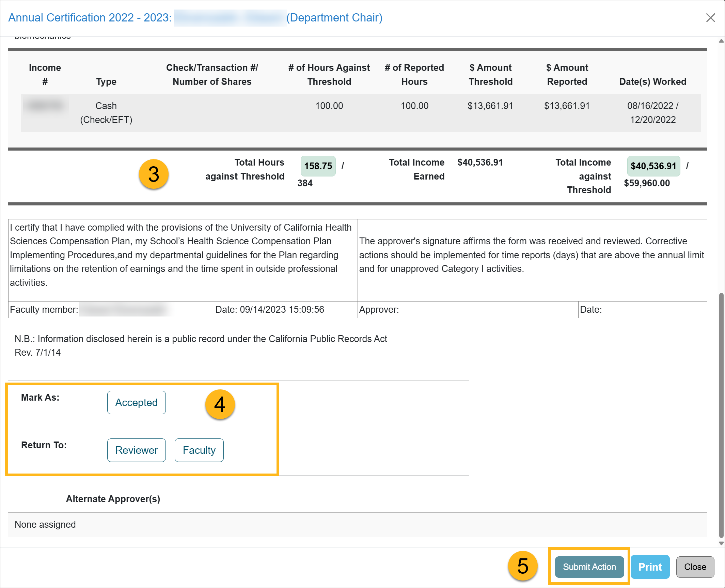725x588 pixels.
Task: Click the scrollbar down arrow
Action: pos(721,543)
